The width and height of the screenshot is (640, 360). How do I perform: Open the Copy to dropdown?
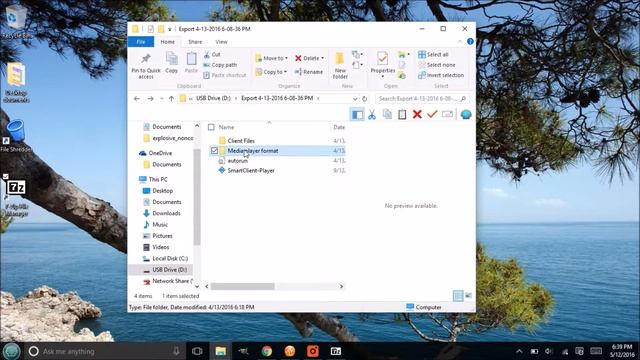271,72
